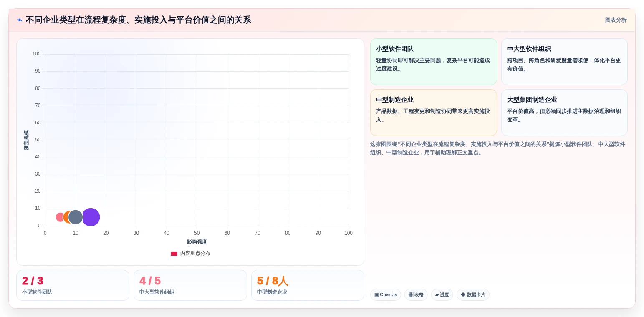Open the 小型软件团队 description card

pyautogui.click(x=433, y=62)
